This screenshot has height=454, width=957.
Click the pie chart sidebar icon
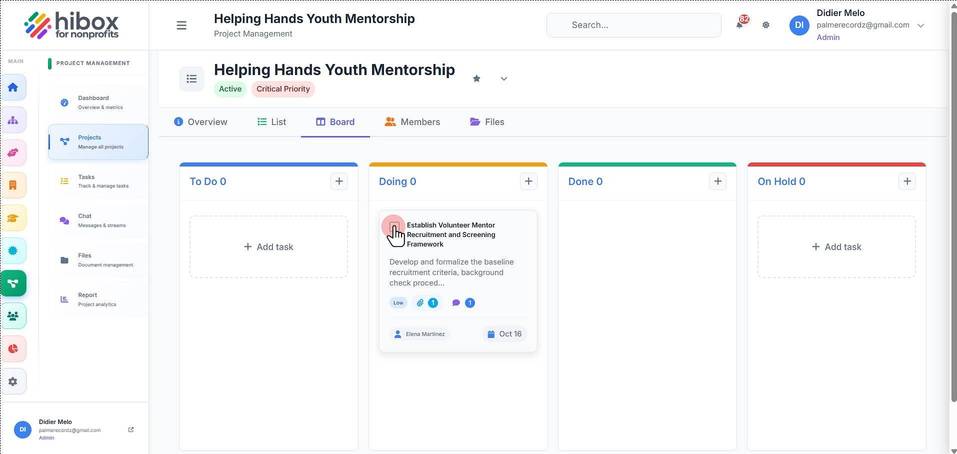[x=13, y=348]
